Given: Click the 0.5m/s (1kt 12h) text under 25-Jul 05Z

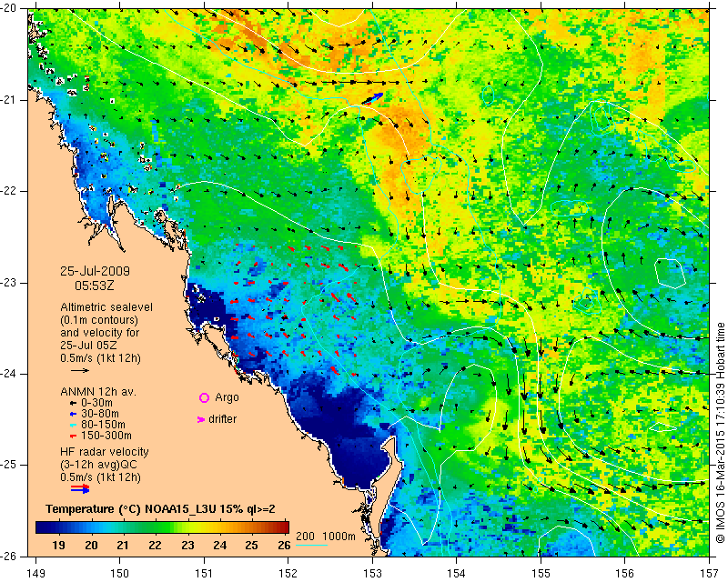Looking at the screenshot, I should (100, 357).
